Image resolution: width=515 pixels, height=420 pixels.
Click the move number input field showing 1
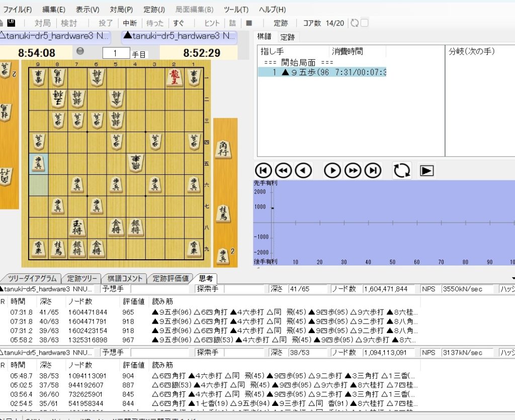pos(116,53)
